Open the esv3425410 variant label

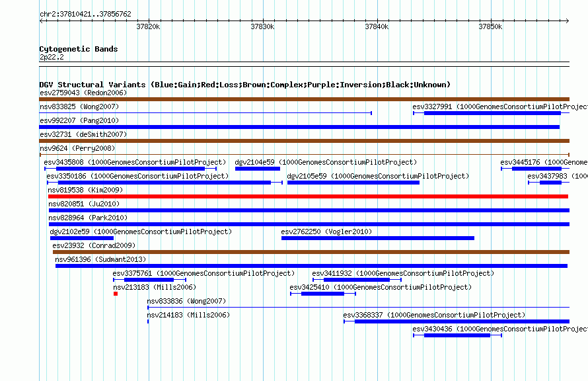coord(381,287)
